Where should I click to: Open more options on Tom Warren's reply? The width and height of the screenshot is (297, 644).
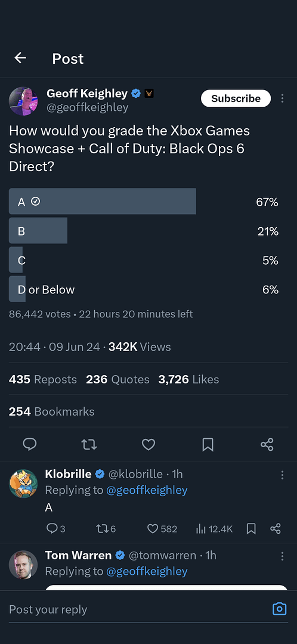[x=282, y=556]
